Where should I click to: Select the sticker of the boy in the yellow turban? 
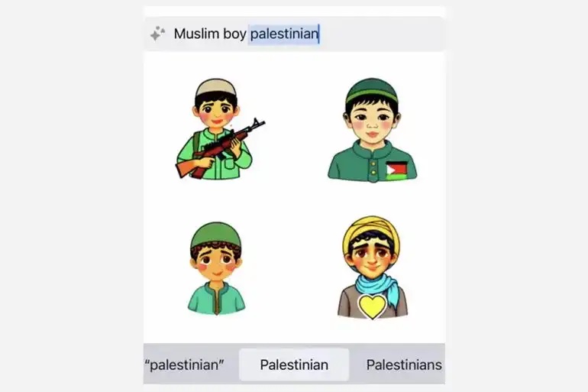pos(372,267)
